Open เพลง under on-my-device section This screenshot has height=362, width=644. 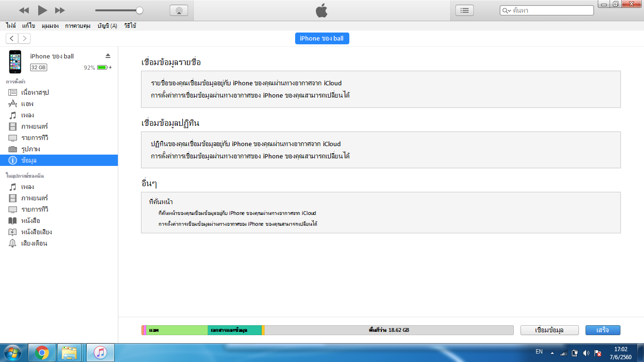(59, 187)
